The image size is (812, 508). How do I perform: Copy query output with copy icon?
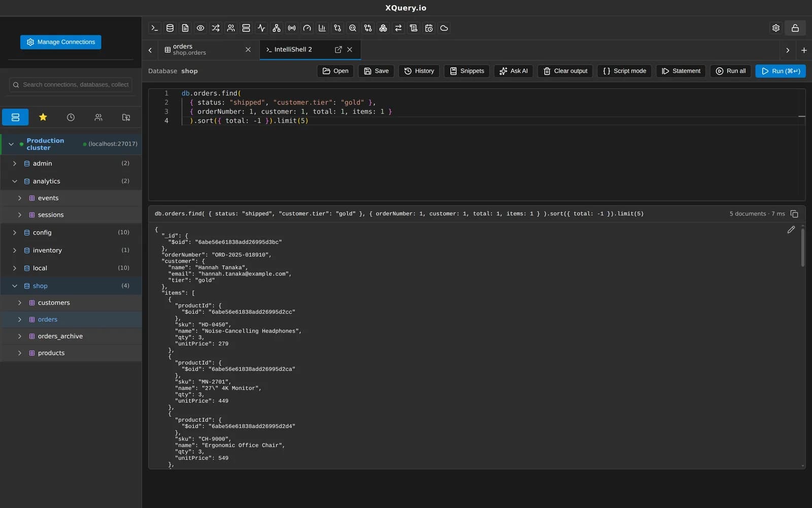[794, 214]
